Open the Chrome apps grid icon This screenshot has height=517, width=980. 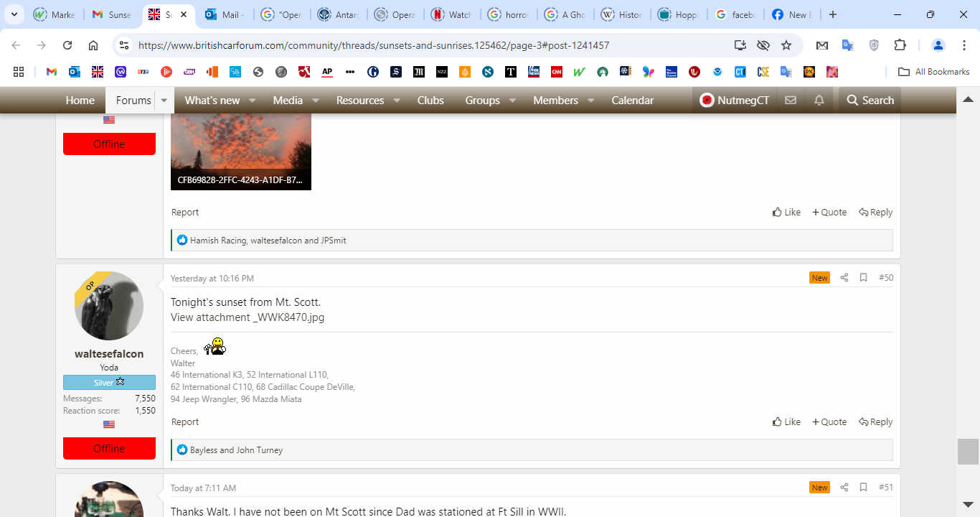pos(19,72)
